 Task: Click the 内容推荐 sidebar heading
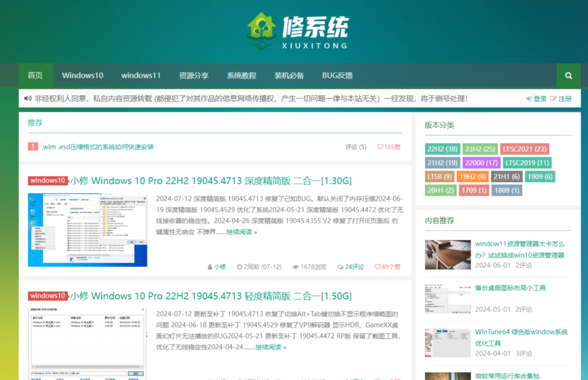click(440, 220)
